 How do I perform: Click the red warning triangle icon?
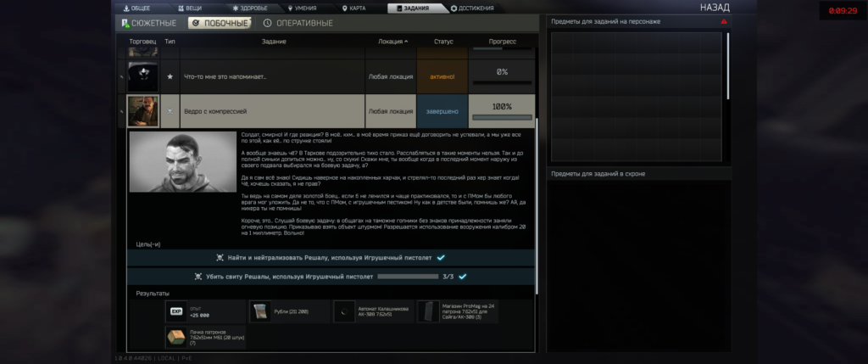click(723, 21)
